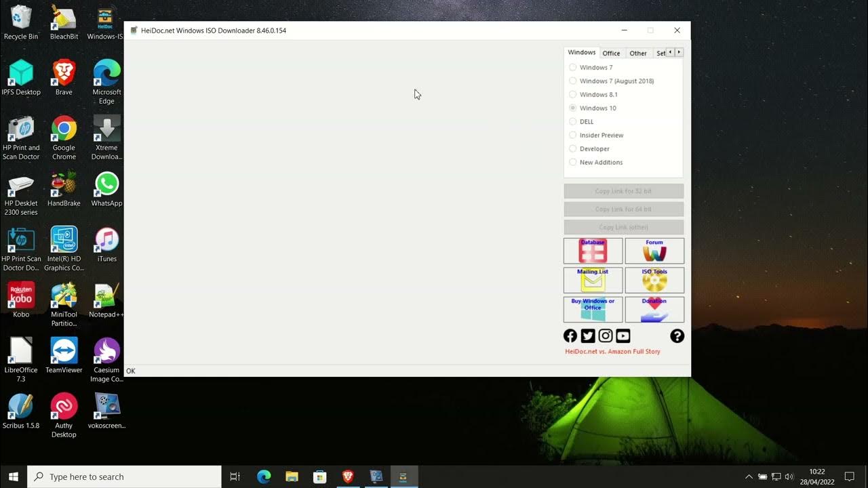Image resolution: width=868 pixels, height=488 pixels.
Task: Switch to the Other tab
Action: pos(638,53)
